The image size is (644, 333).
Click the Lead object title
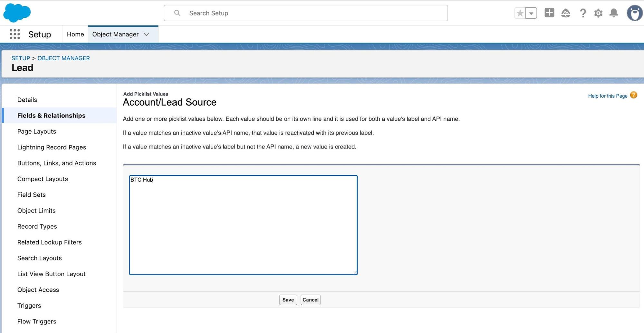click(23, 68)
